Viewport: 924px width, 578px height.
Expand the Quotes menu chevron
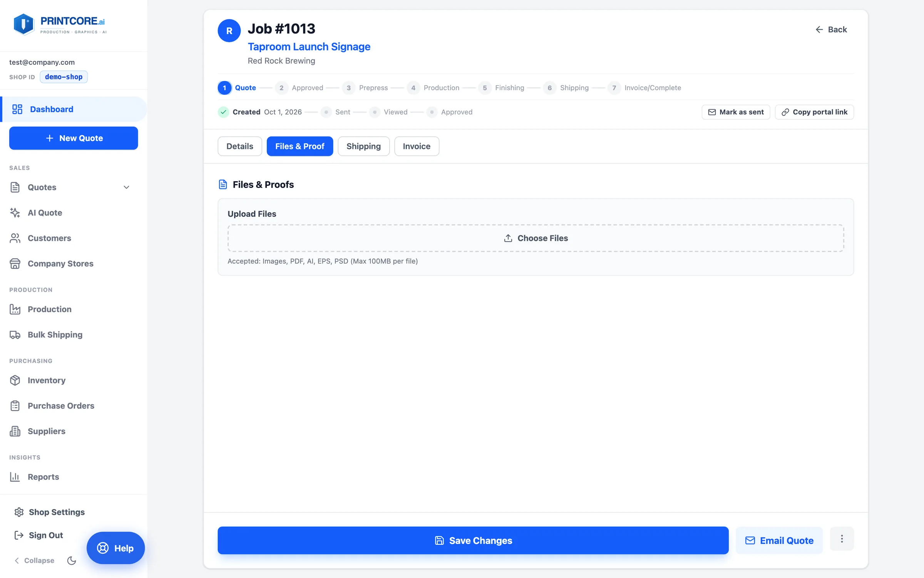pos(126,187)
